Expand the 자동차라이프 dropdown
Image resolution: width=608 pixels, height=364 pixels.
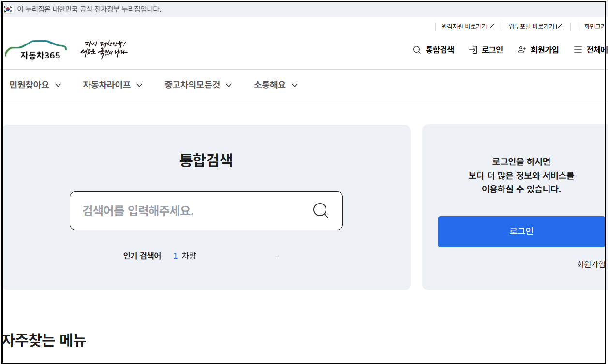point(140,84)
